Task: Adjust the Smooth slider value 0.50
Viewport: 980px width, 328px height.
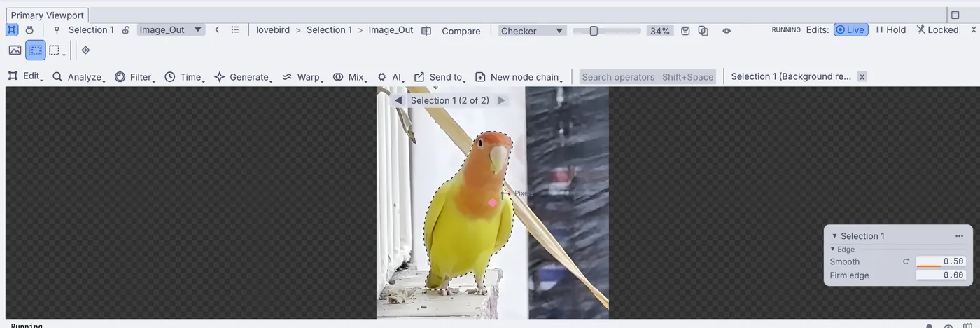Action: (941, 261)
